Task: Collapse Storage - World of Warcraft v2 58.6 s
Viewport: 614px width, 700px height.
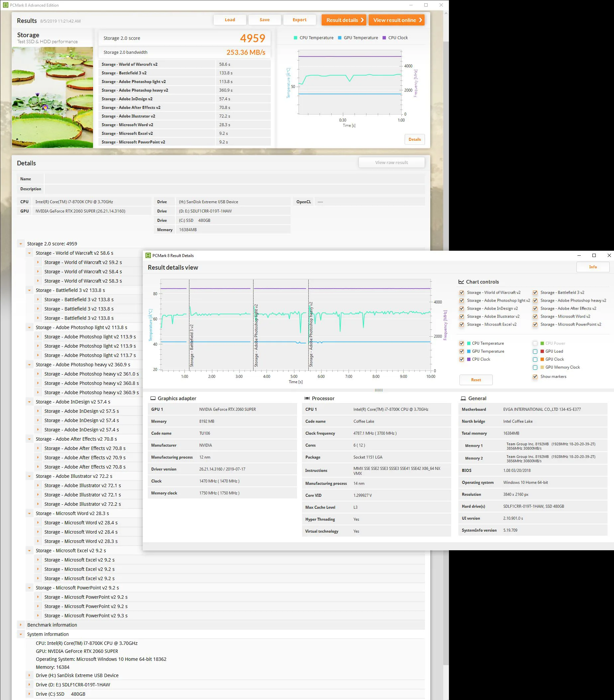Action: coord(30,253)
